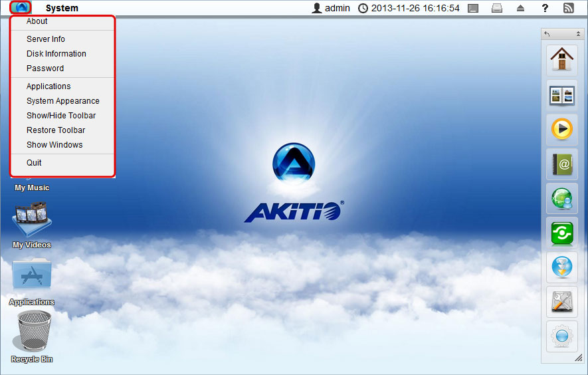588x375 pixels.
Task: Click the RSS feed icon
Action: (569, 8)
